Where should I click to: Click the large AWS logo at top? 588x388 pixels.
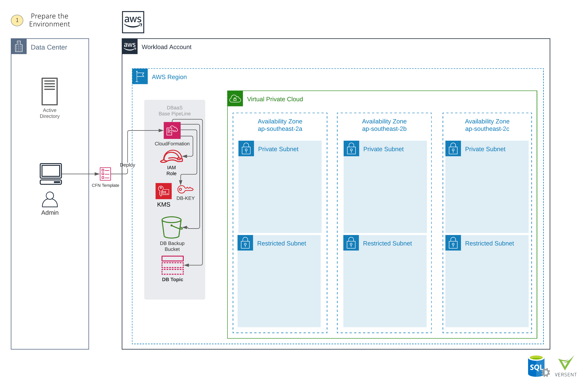pyautogui.click(x=133, y=22)
